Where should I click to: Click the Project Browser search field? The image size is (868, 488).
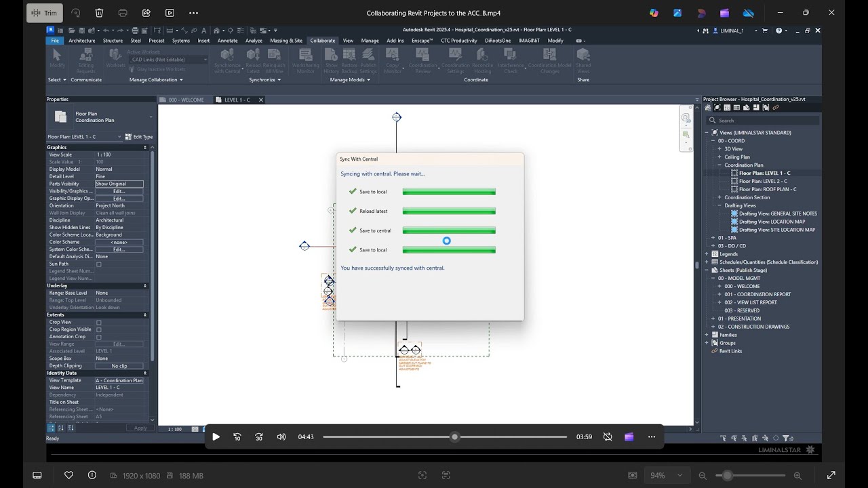coord(762,121)
